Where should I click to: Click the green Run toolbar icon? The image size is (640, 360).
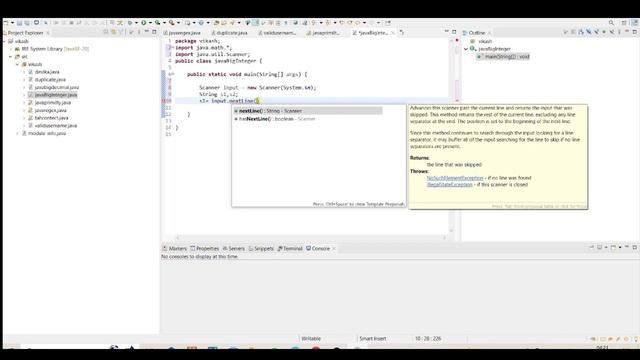point(144,23)
